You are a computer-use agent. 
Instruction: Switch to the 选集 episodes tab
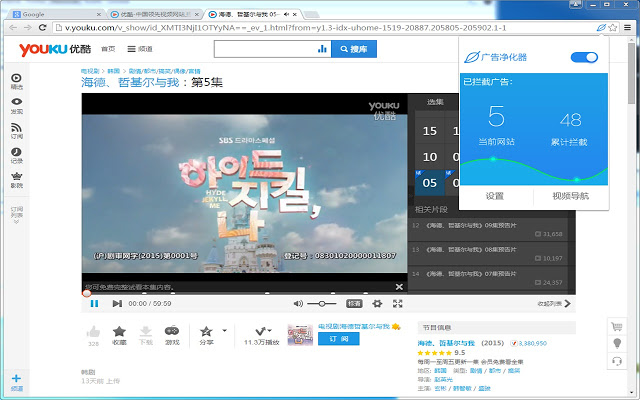click(435, 102)
